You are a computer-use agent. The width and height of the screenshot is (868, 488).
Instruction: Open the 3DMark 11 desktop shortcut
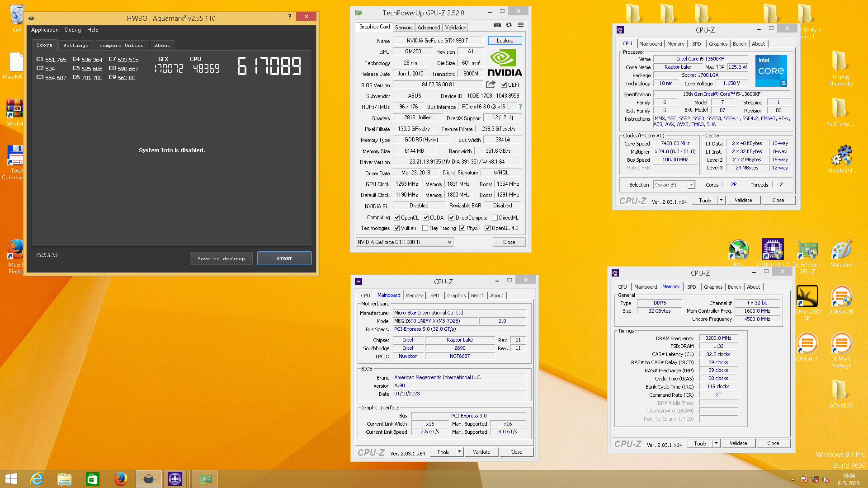(807, 346)
